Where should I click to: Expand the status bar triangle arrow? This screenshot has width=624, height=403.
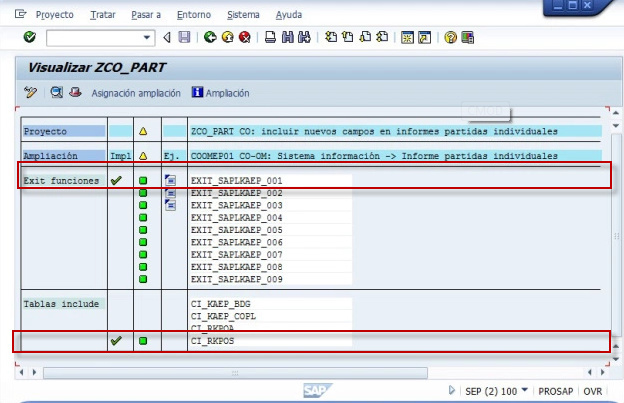tap(451, 390)
